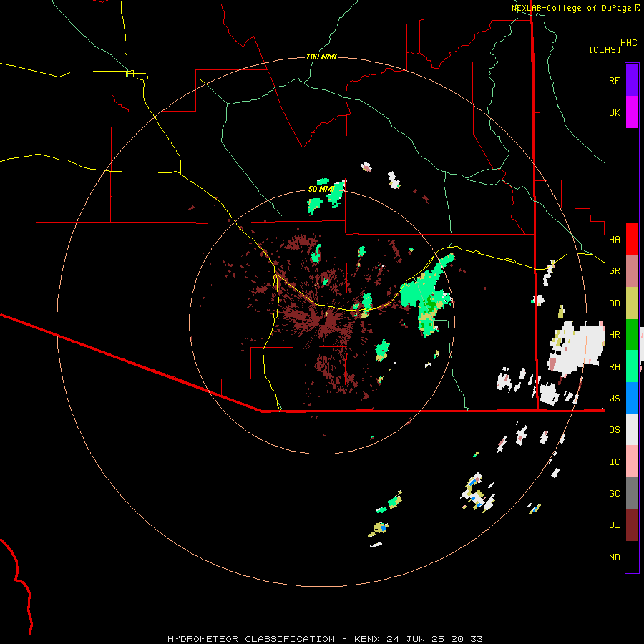
Task: Click the BD legend label
Action: click(x=614, y=303)
